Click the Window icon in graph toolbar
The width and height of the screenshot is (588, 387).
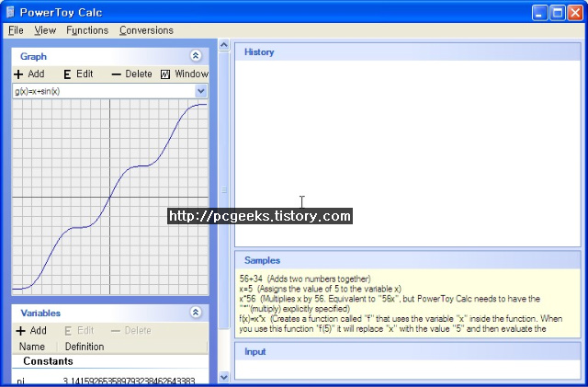tap(165, 74)
